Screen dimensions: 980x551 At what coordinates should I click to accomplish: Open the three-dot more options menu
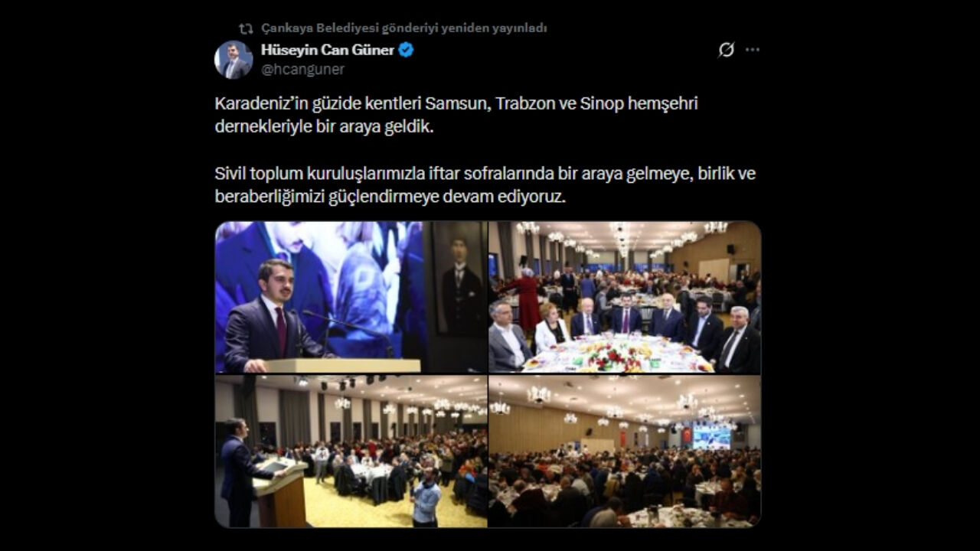coord(753,50)
